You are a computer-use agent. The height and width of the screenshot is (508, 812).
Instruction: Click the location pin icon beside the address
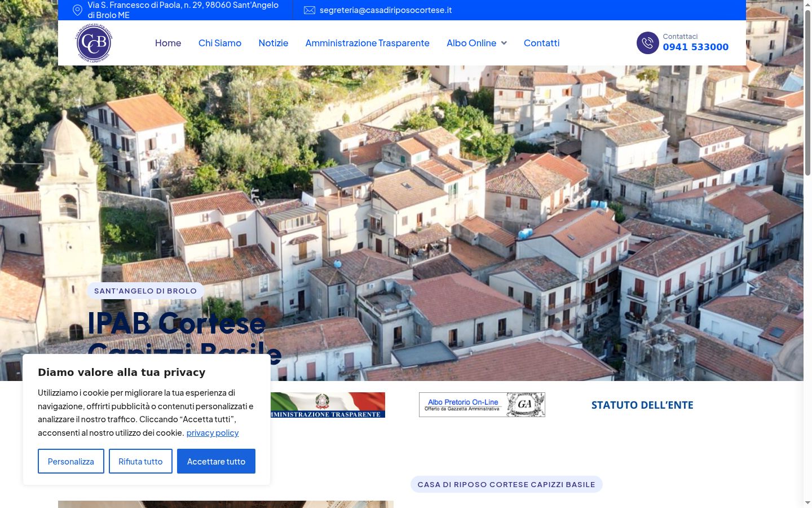[x=78, y=10]
